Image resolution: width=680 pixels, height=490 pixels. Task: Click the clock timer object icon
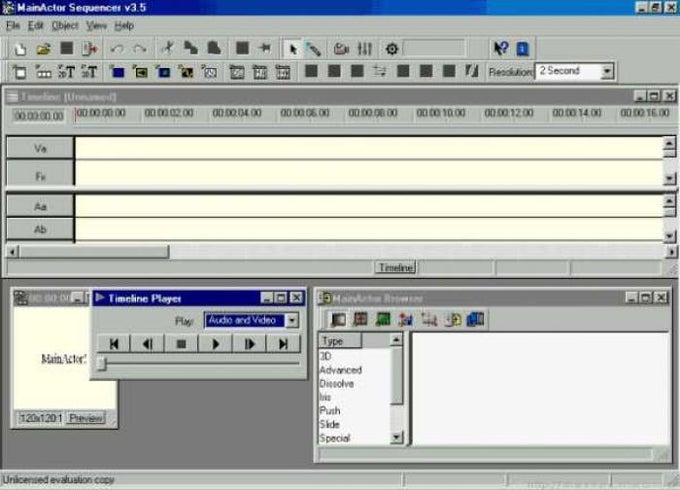[x=209, y=72]
